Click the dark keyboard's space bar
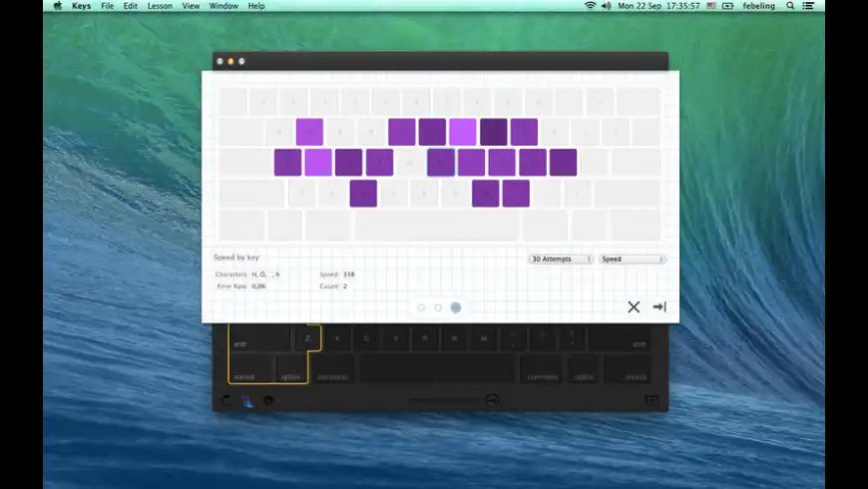Screen dimensions: 868x489 click(437, 369)
